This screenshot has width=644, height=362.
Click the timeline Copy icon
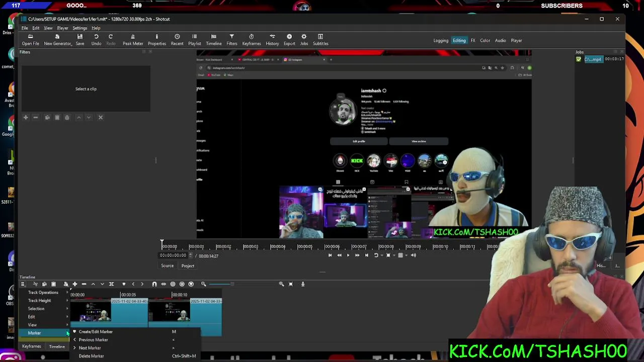[44, 284]
